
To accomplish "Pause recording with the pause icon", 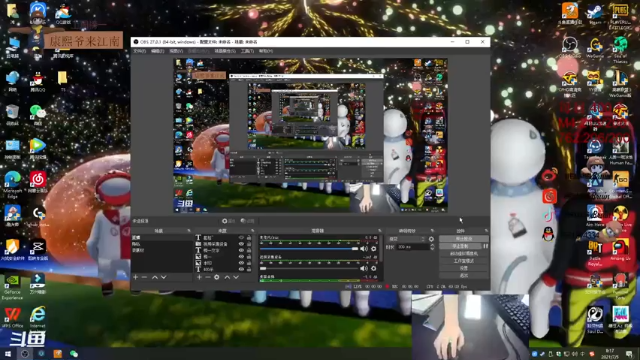I will [485, 246].
